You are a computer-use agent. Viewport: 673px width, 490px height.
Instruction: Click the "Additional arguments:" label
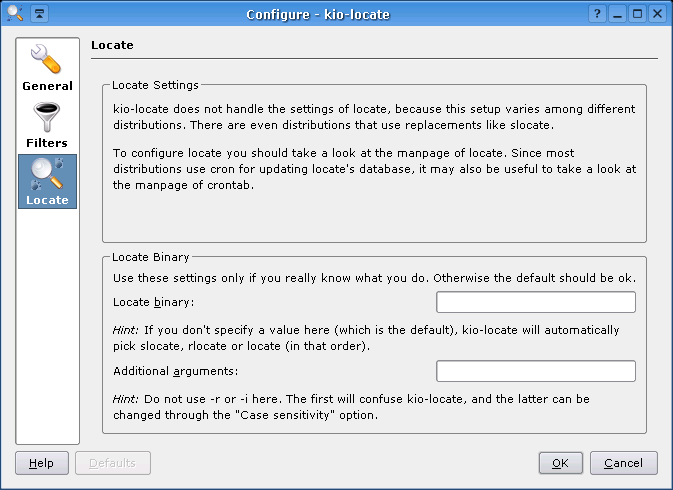(x=175, y=371)
